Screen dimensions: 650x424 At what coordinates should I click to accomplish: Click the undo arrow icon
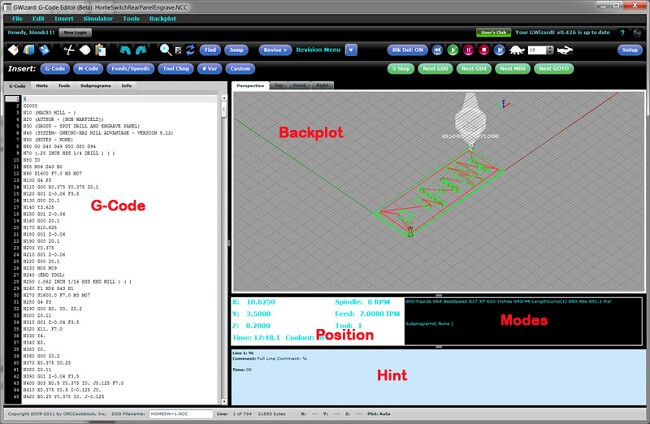[x=125, y=50]
